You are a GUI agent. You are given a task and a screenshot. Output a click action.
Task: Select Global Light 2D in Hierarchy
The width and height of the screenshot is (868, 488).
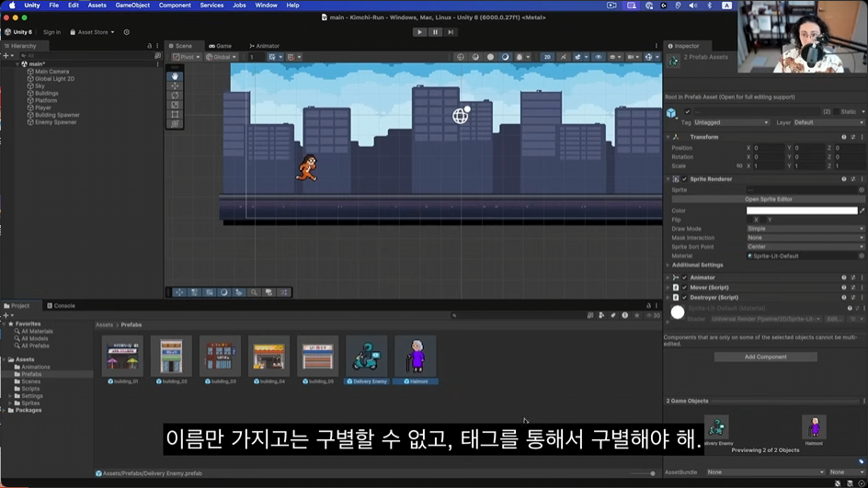54,78
